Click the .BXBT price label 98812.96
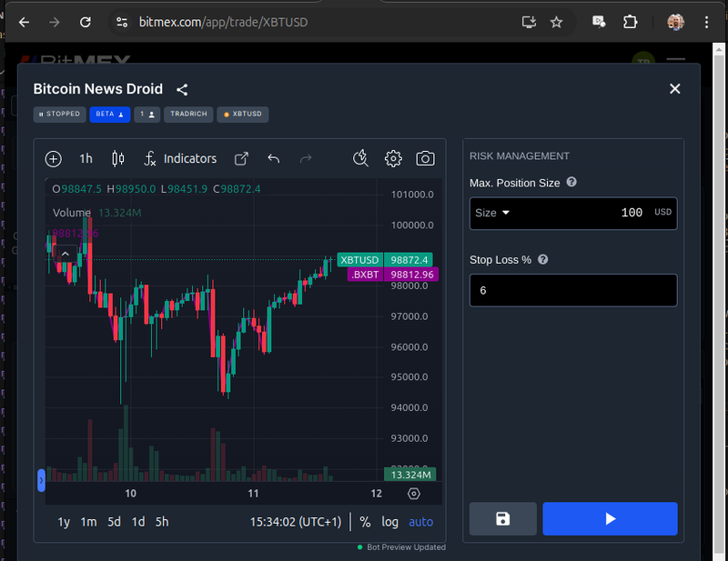Viewport: 728px width, 561px height. (411, 275)
